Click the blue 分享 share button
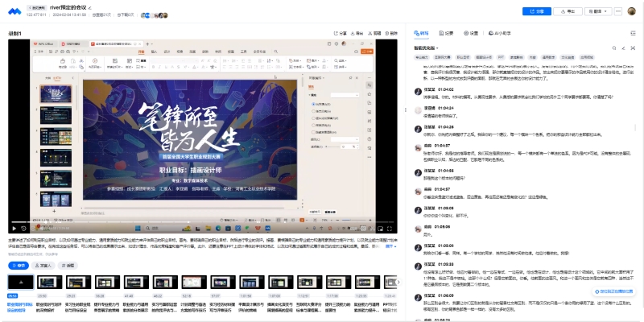Viewport: 644px width, 322px height. click(536, 11)
